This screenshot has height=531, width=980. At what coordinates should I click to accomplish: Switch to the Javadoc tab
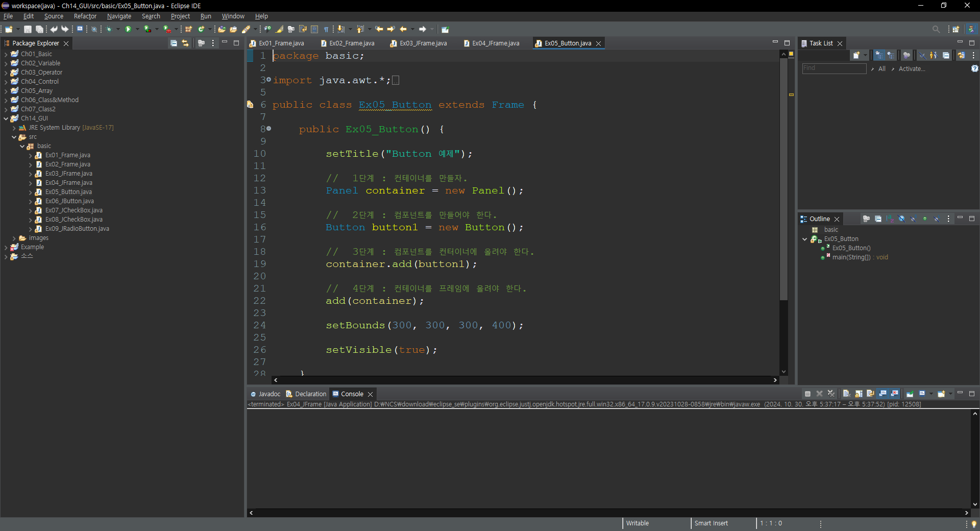(x=265, y=394)
